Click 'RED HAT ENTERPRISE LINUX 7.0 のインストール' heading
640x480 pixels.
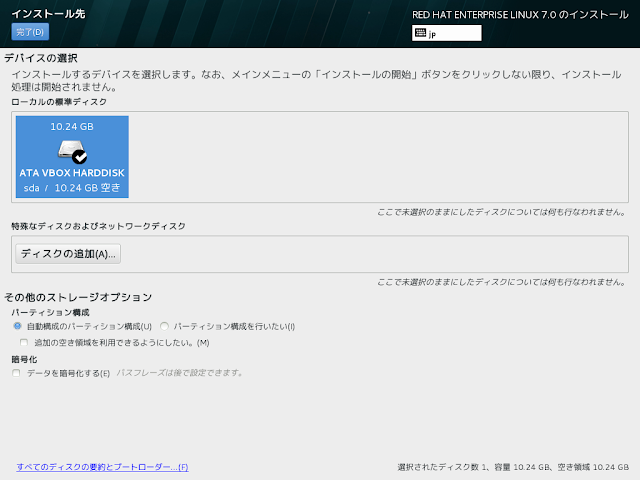[520, 15]
